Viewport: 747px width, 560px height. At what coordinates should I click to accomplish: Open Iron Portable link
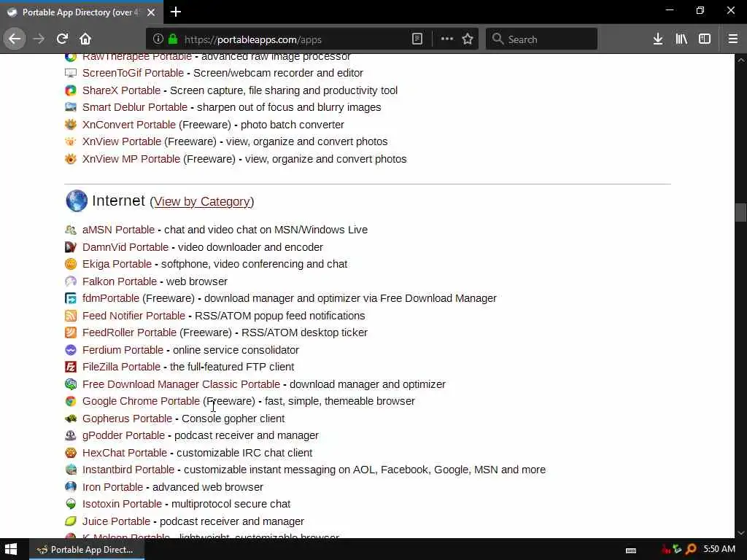coord(112,487)
